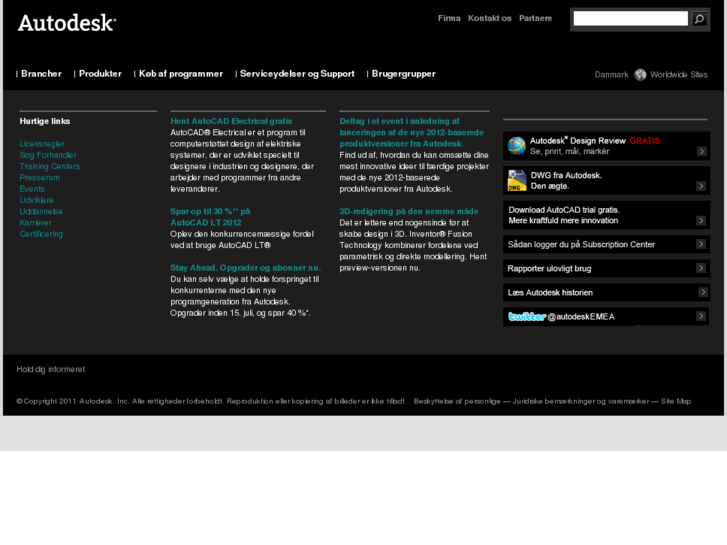This screenshot has height=545, width=727.
Task: Open the Søg Forhandler link
Action: click(x=48, y=155)
